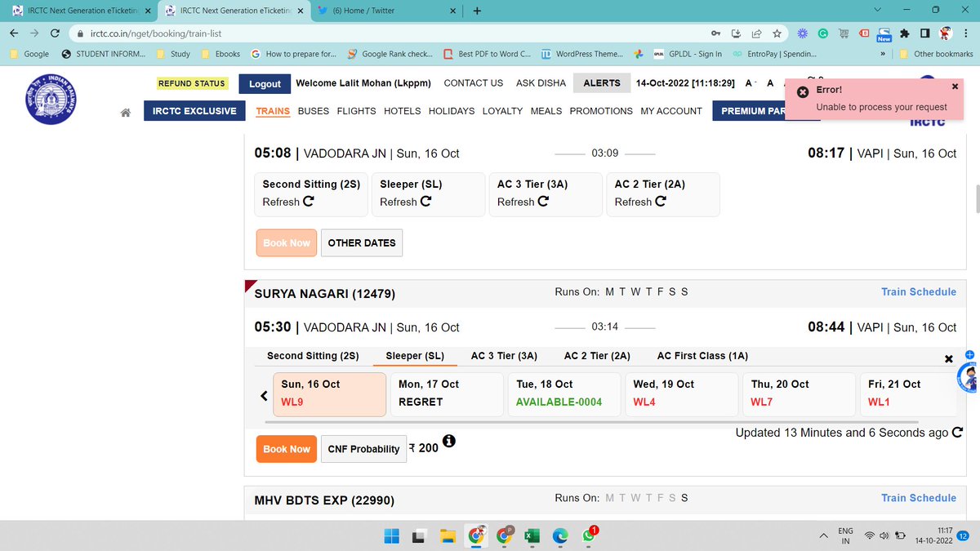Viewport: 980px width, 551px height.
Task: Show previous dates with left arrow
Action: click(264, 395)
